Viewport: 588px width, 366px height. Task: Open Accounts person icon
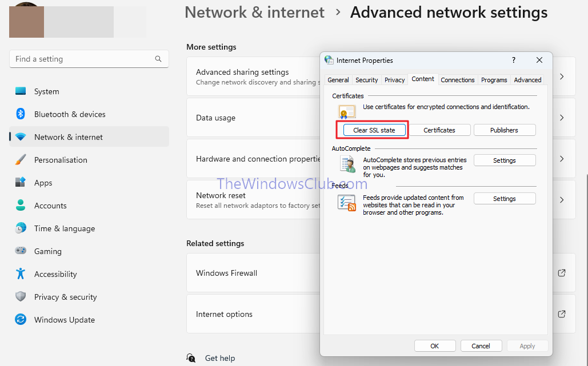tap(21, 206)
